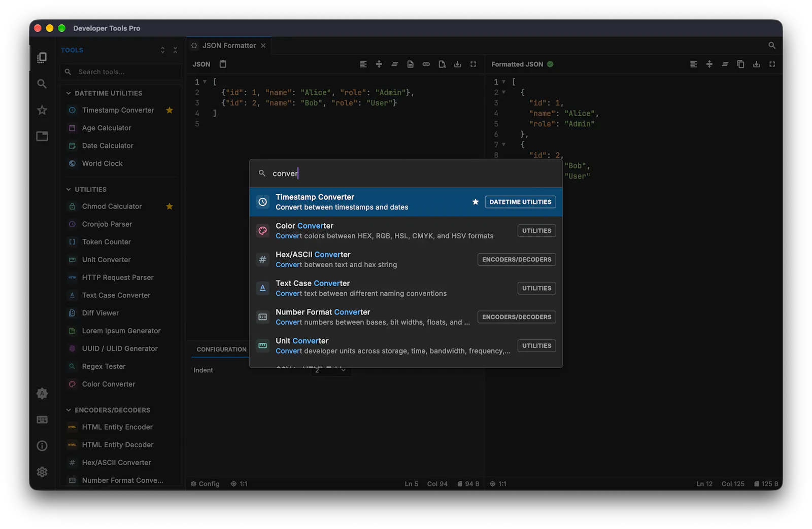Click the top-right global search magnifier icon
This screenshot has width=812, height=529.
772,46
